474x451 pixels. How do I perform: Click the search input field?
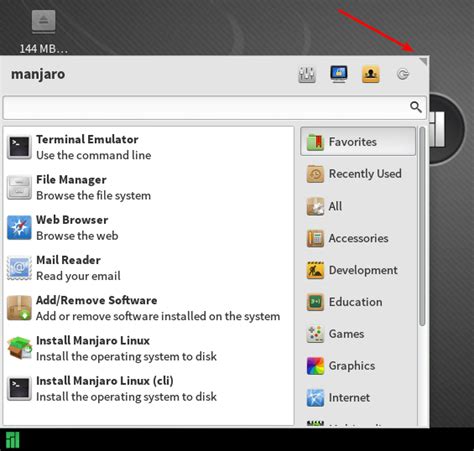click(x=215, y=107)
